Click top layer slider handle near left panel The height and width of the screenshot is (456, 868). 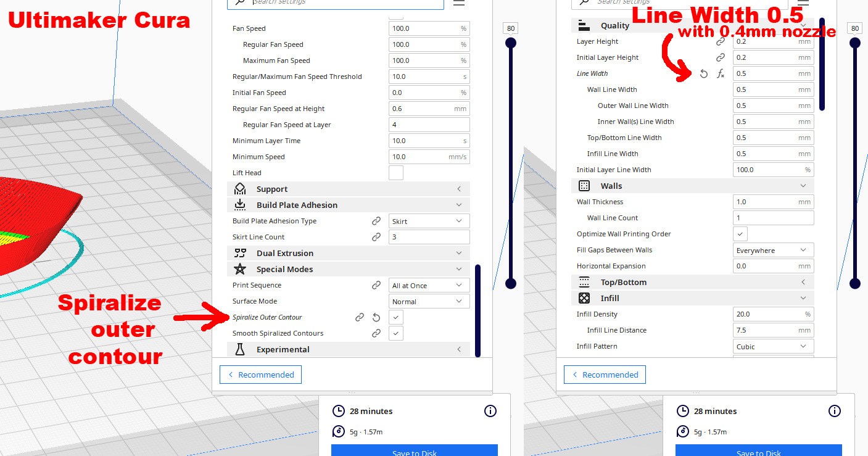[x=510, y=43]
